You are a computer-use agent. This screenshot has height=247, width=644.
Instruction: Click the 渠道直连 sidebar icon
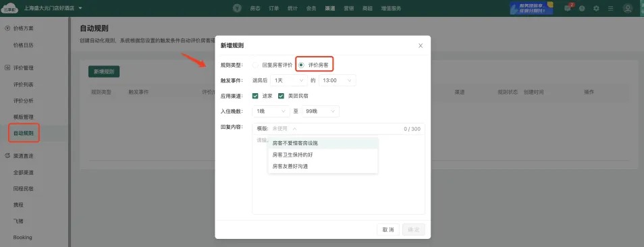point(7,156)
